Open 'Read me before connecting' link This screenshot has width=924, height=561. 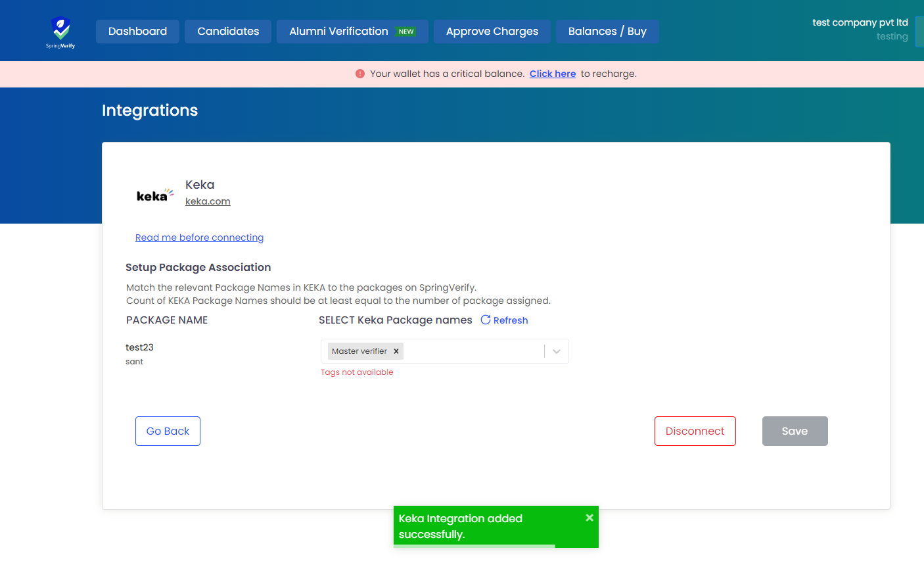click(199, 237)
